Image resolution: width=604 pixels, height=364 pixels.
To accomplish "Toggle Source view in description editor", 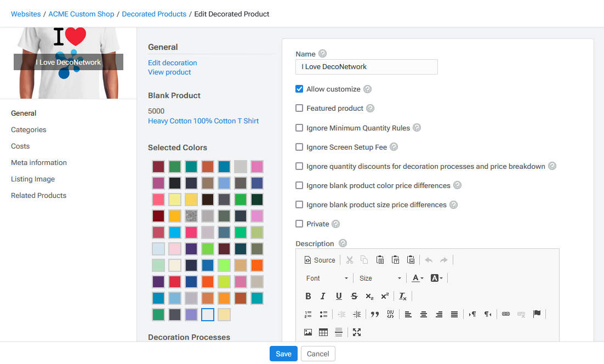I will click(x=320, y=260).
